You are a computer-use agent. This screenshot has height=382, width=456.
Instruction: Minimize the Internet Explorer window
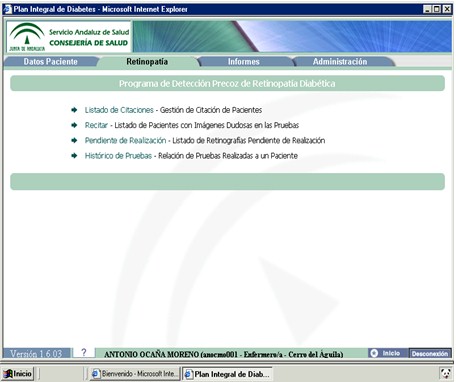[x=428, y=9]
